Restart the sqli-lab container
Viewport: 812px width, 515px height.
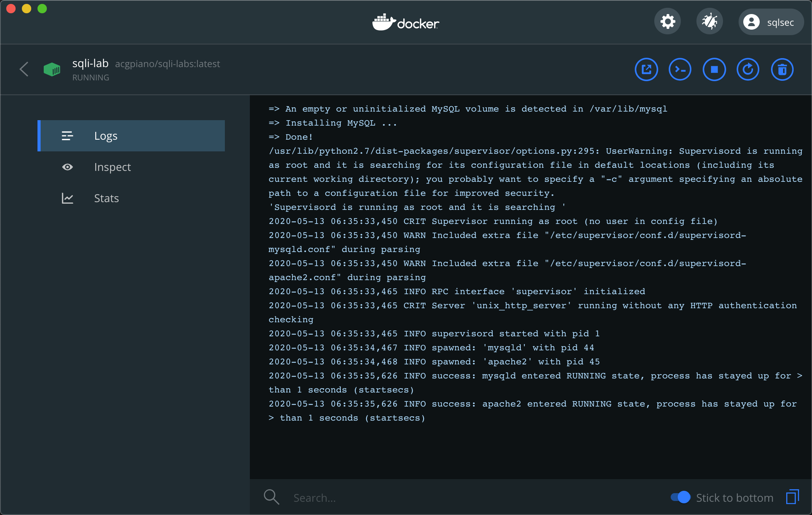coord(748,69)
